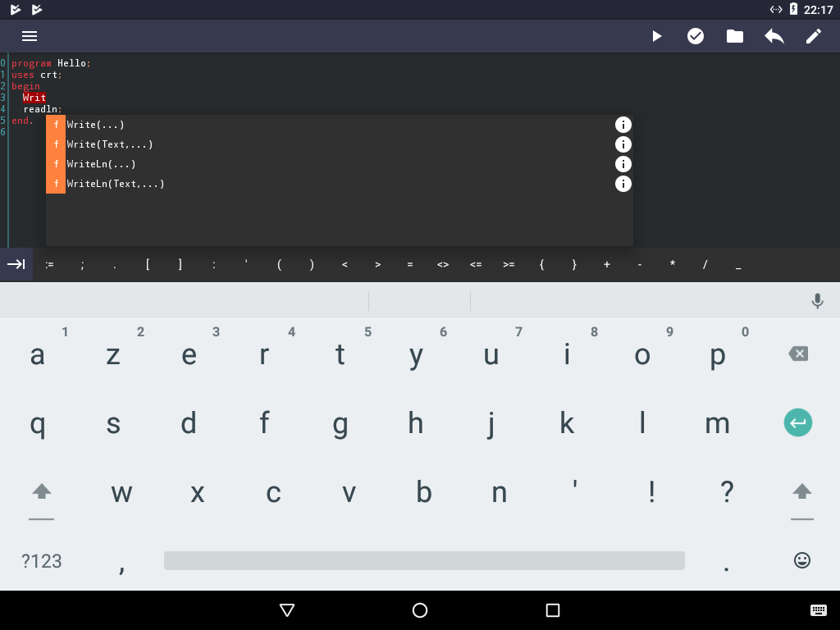Tap the checkmark compile icon
Viewport: 840px width, 630px height.
point(696,36)
